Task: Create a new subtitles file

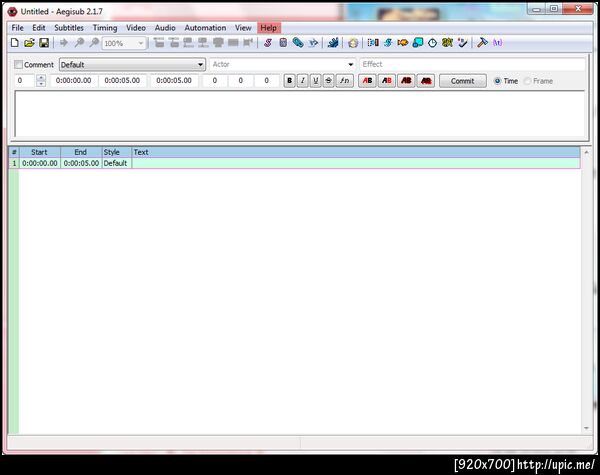Action: [x=15, y=43]
